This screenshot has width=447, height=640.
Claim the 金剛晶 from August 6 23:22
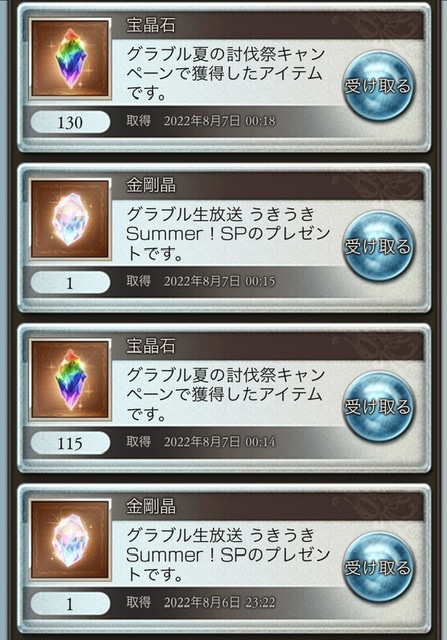click(378, 567)
